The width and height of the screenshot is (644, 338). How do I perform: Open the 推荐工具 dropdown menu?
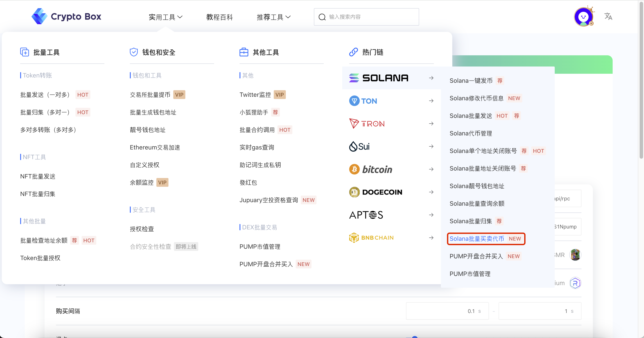click(x=274, y=17)
